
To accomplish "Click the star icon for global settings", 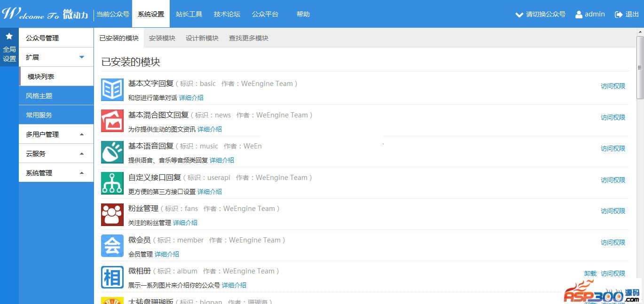I will [9, 37].
